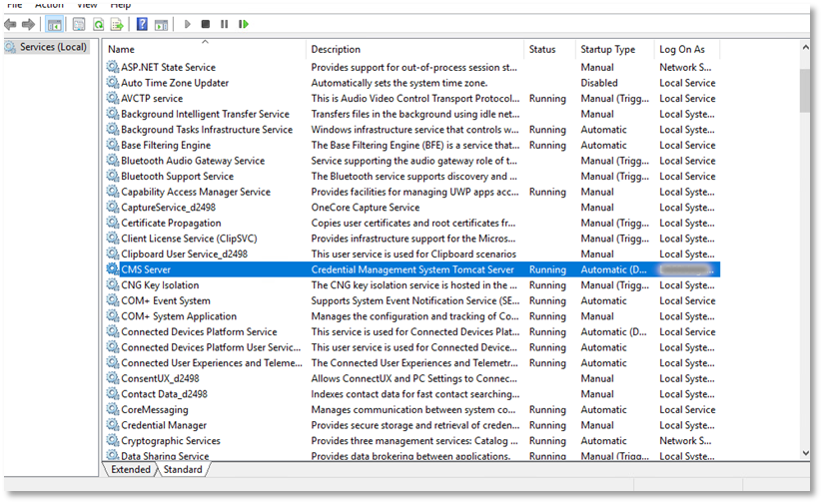The width and height of the screenshot is (823, 504).
Task: Switch to the Extended tab
Action: click(131, 469)
